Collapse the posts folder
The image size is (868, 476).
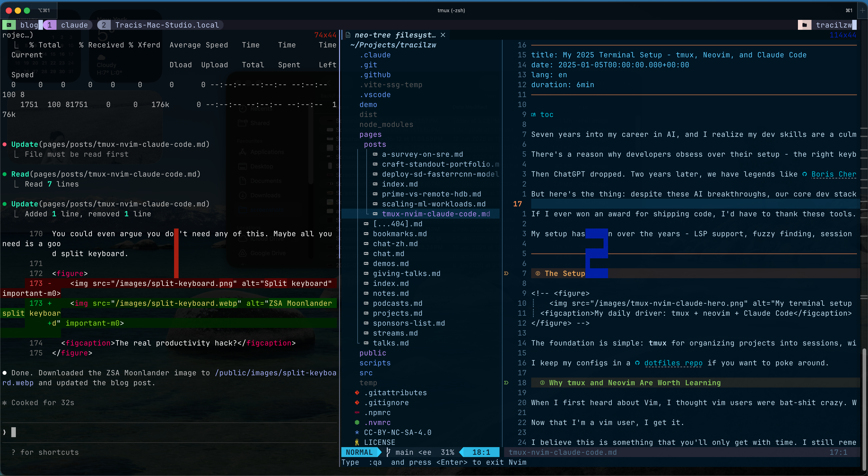(x=375, y=145)
